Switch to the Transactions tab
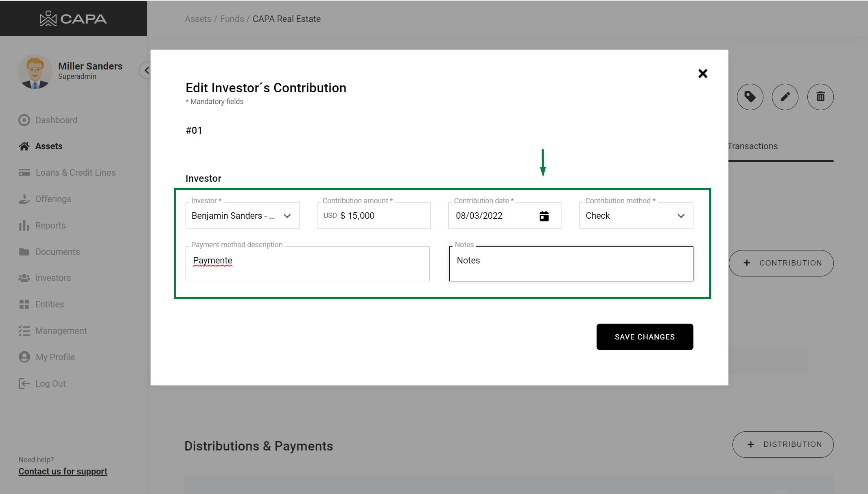 click(753, 146)
